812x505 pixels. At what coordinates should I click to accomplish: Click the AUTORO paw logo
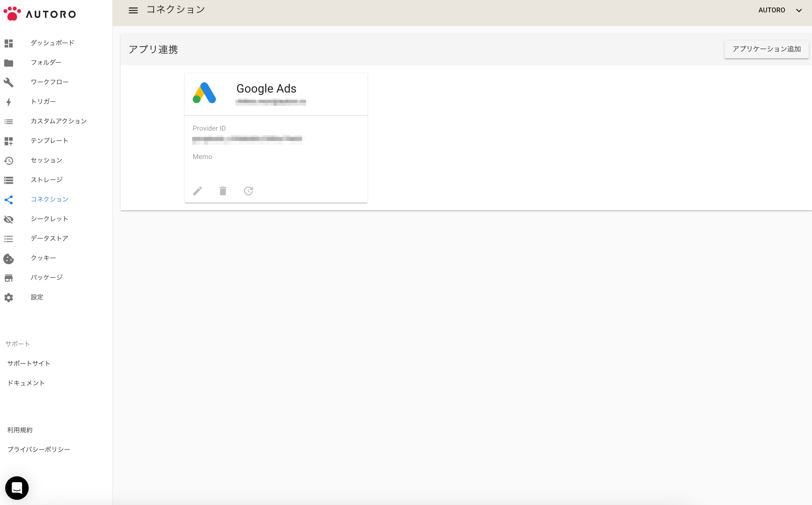click(12, 14)
